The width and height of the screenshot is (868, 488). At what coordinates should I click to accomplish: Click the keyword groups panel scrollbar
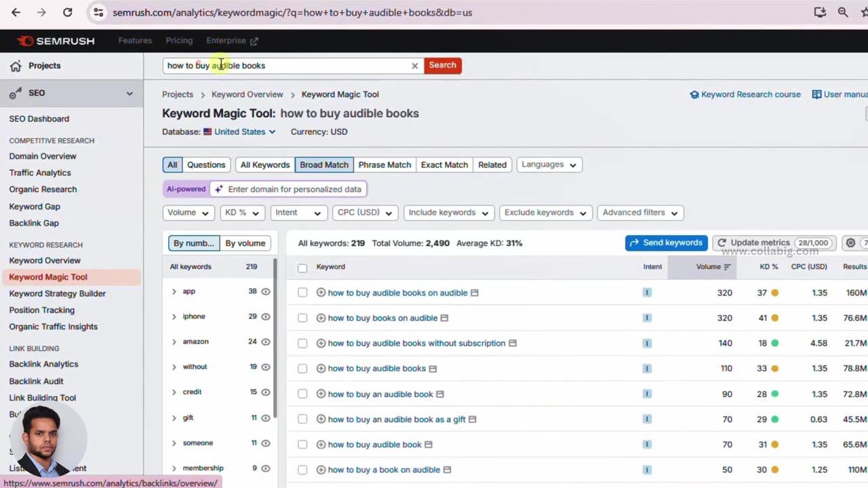[275, 339]
